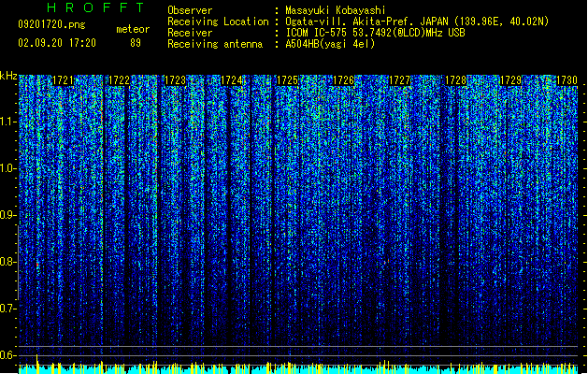Screen dimensions: 588x374
Task: Click the meteor count 89
Action: point(136,43)
